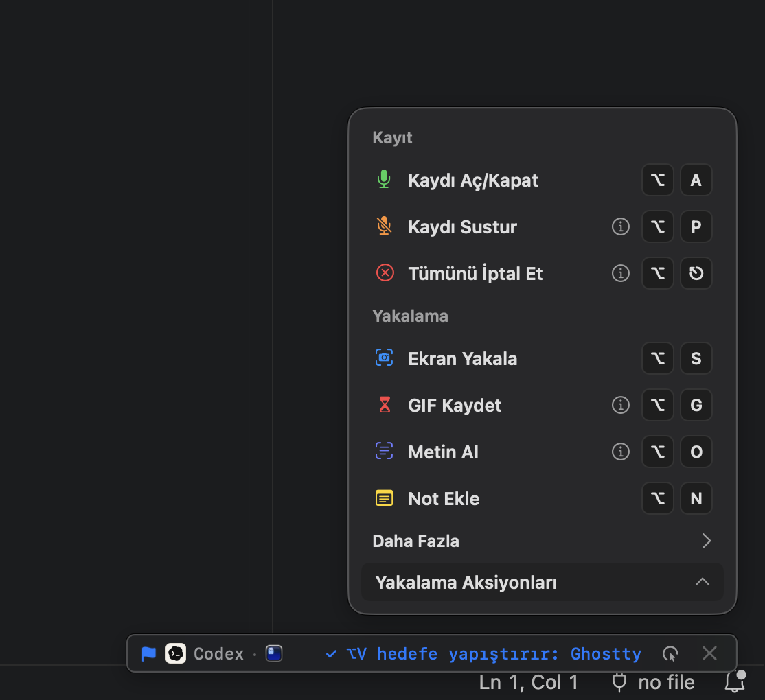The image size is (765, 700).
Task: Click the yellow note icon for Not Ekle
Action: 384,498
